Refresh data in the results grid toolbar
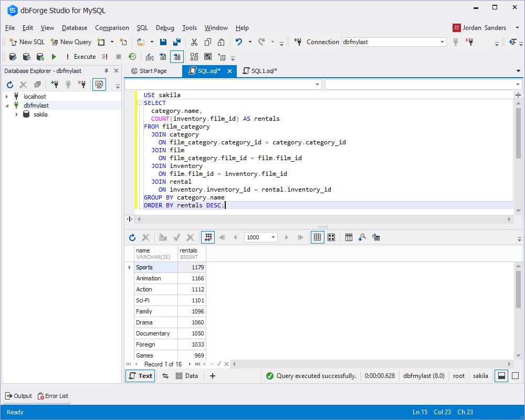Screen dimensions: 525x420 [132, 237]
